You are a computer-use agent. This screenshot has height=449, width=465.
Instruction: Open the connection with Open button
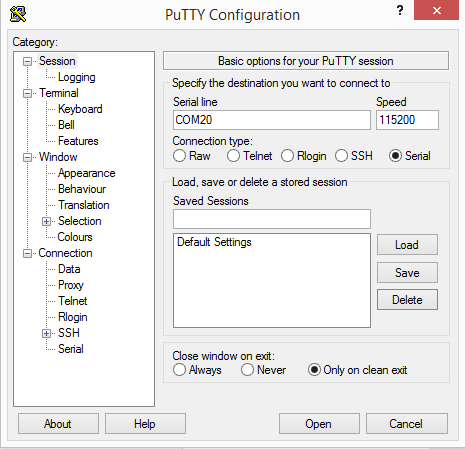click(319, 424)
